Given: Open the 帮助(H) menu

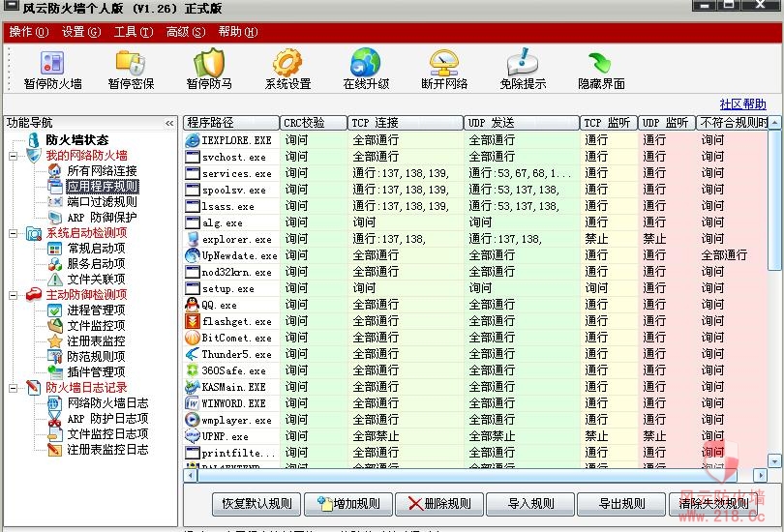Looking at the screenshot, I should click(x=238, y=32).
